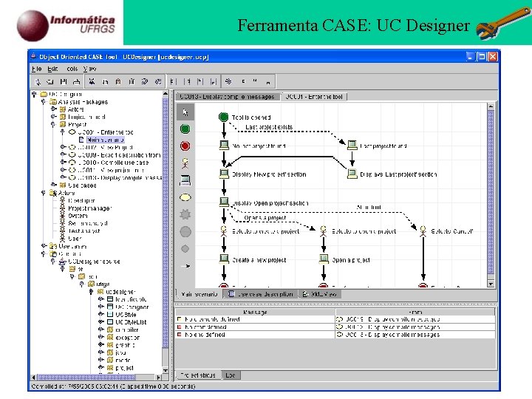Click the compile toolbar icon
The image size is (532, 399).
point(228,81)
